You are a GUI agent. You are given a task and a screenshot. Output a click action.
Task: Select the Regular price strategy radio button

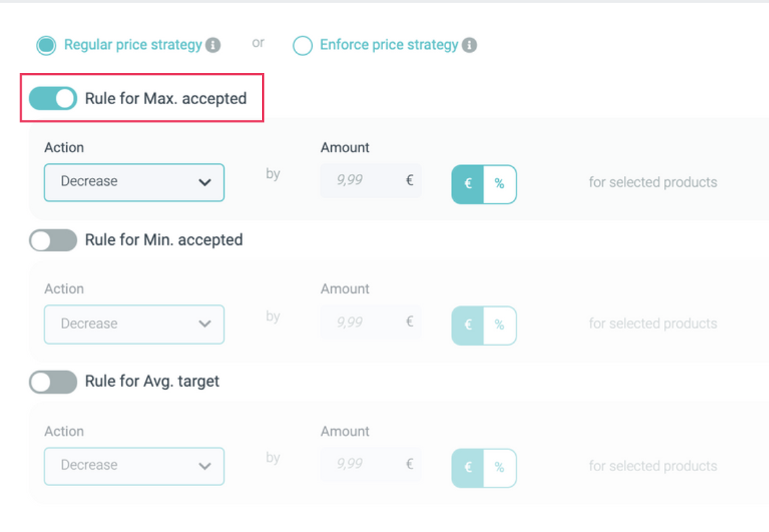[46, 45]
